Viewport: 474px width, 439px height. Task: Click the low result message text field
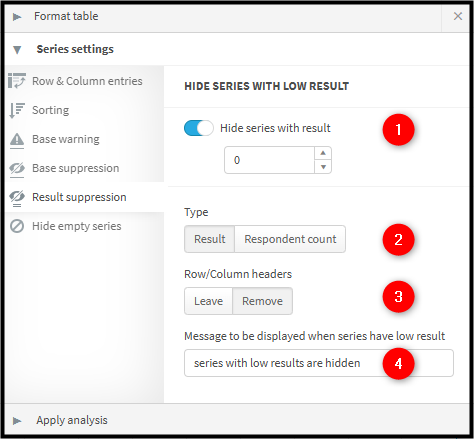pos(319,363)
